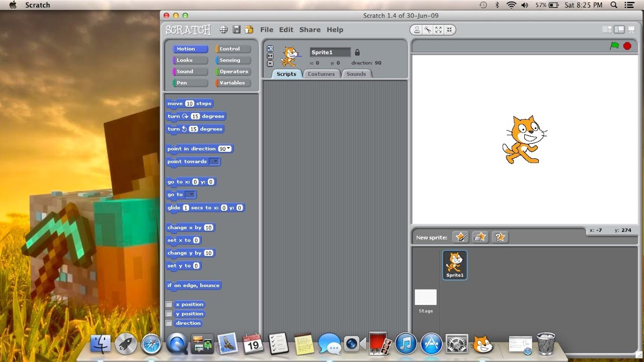Click the turn clockwise 15 degrees block
The height and width of the screenshot is (362, 644).
[196, 116]
